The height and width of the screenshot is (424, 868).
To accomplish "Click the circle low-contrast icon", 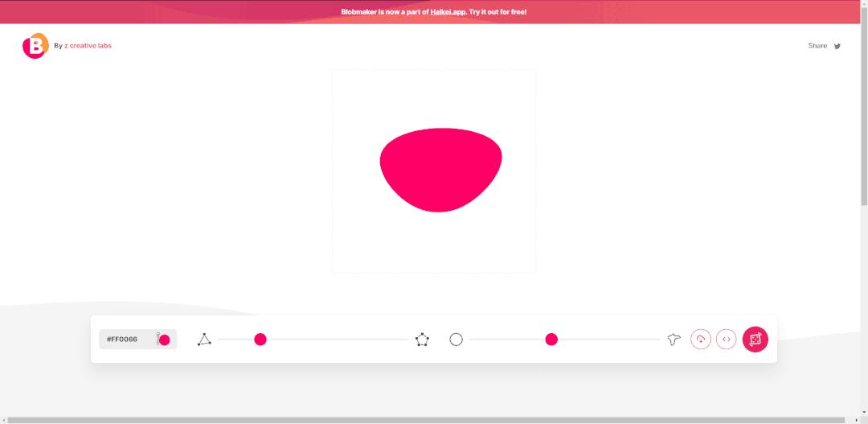I will (457, 340).
